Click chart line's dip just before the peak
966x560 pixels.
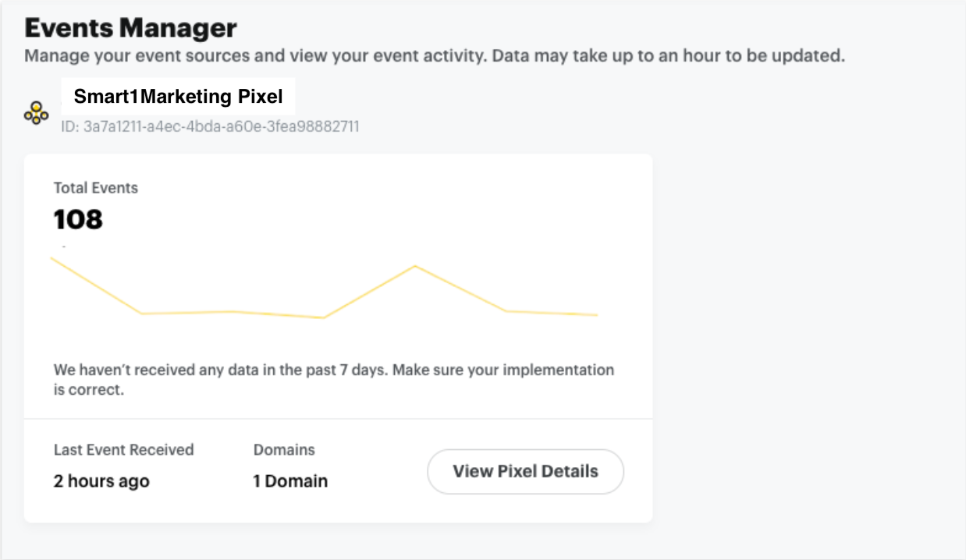pyautogui.click(x=323, y=317)
